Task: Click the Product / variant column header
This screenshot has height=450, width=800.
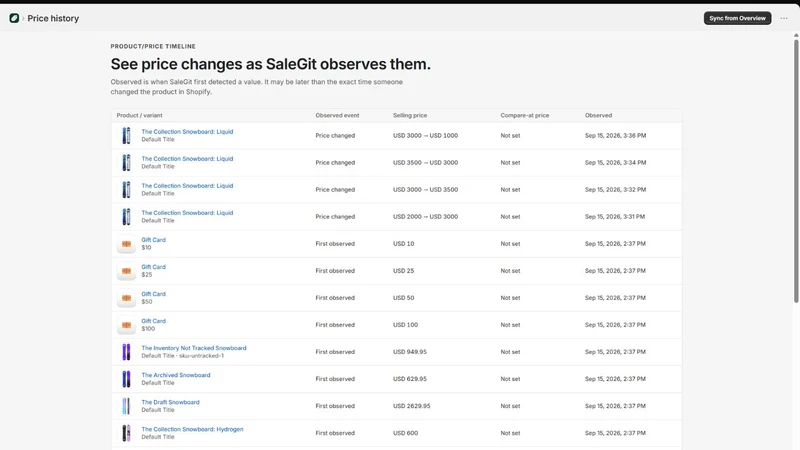Action: [x=139, y=115]
